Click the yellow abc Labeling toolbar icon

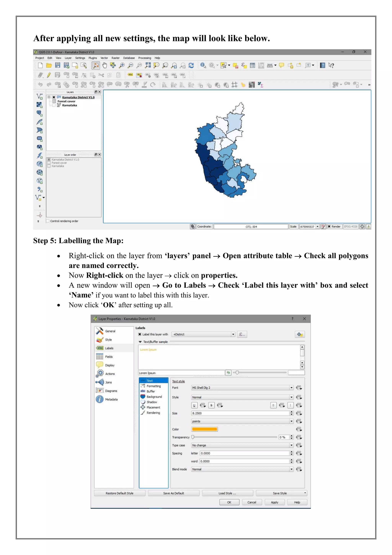tap(130, 75)
